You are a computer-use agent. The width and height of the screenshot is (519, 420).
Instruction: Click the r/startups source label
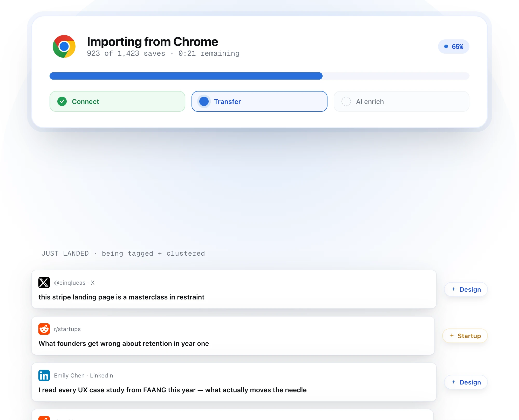pos(67,329)
